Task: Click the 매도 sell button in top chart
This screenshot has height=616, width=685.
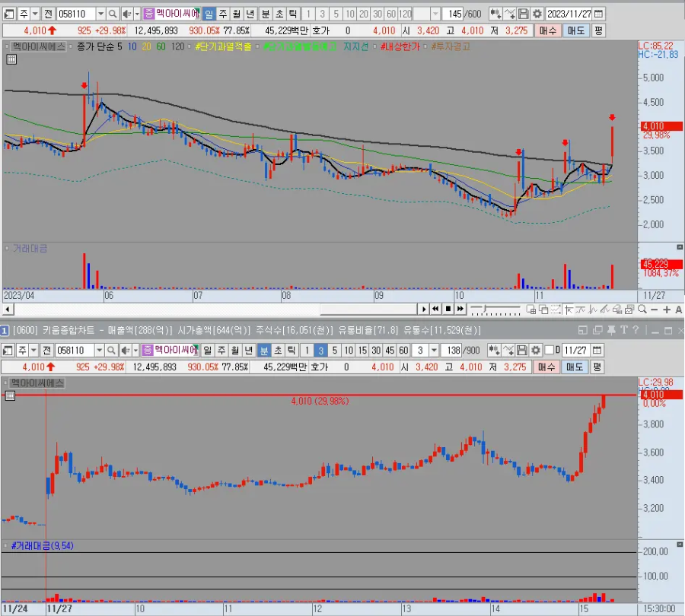Action: tap(576, 30)
